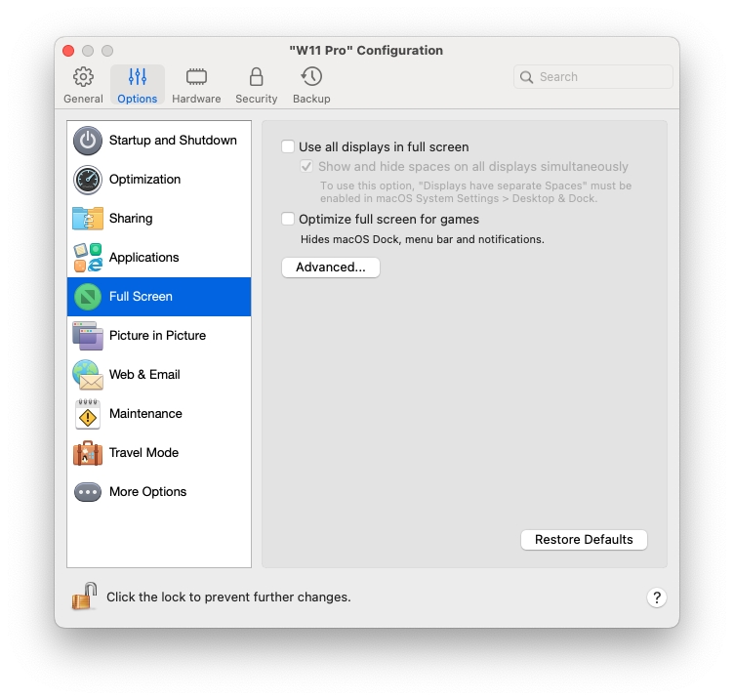The height and width of the screenshot is (700, 734).
Task: Open Web & Email globe icon
Action: click(88, 375)
